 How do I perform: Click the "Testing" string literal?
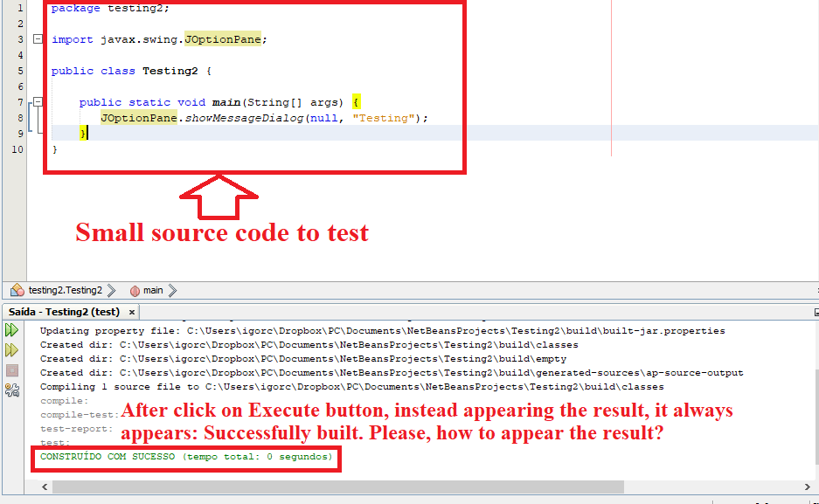[x=384, y=118]
